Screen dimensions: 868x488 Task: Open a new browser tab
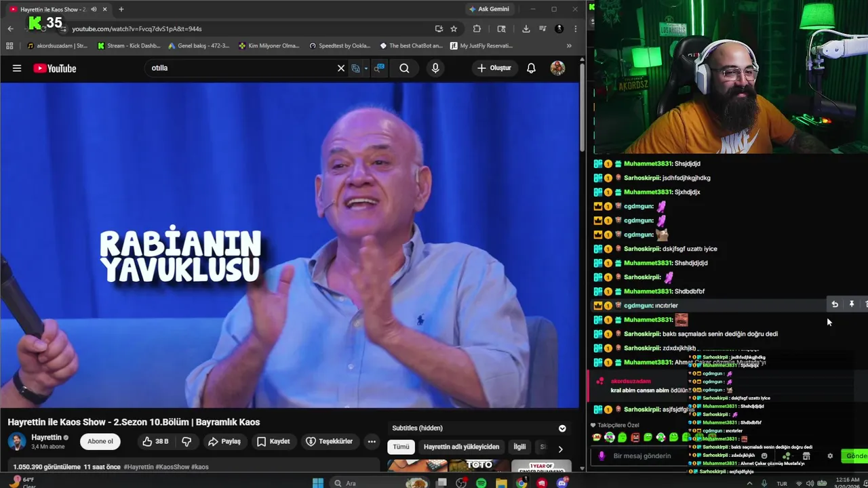click(121, 9)
